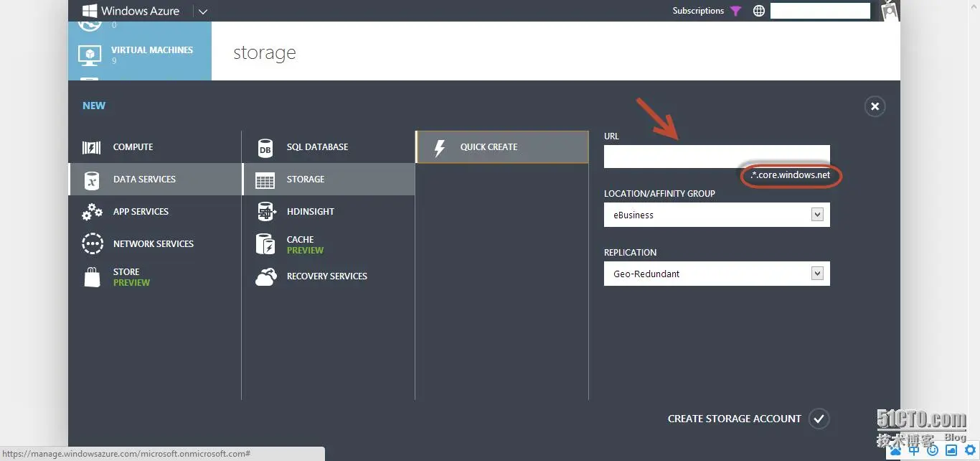Select the DATA SERVICES category
The width and height of the screenshot is (980, 461).
coord(155,180)
